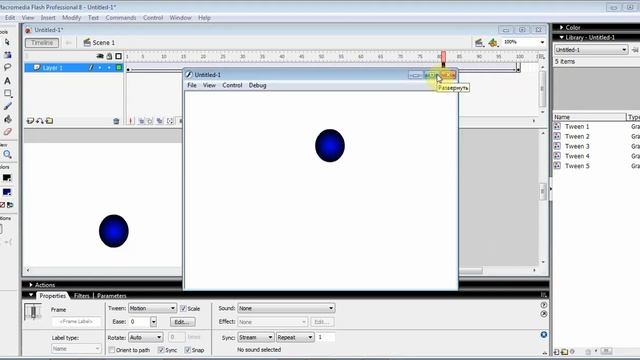The width and height of the screenshot is (640, 360).
Task: Select the Selection arrow tool
Action: tap(7, 42)
